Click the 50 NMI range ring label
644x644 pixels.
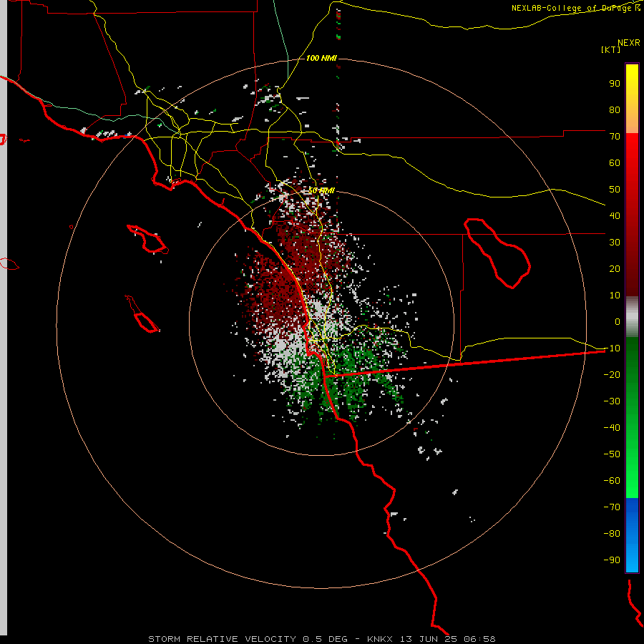coord(321,190)
